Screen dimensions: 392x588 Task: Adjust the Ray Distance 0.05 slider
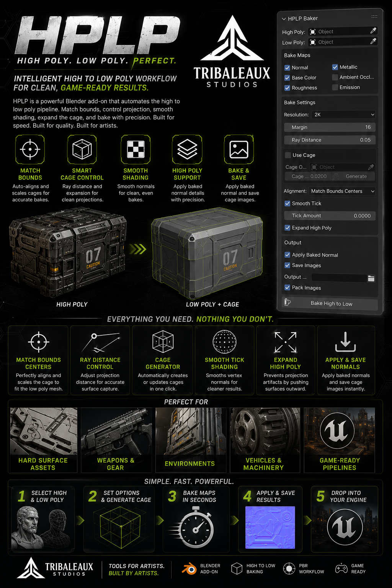tap(330, 140)
